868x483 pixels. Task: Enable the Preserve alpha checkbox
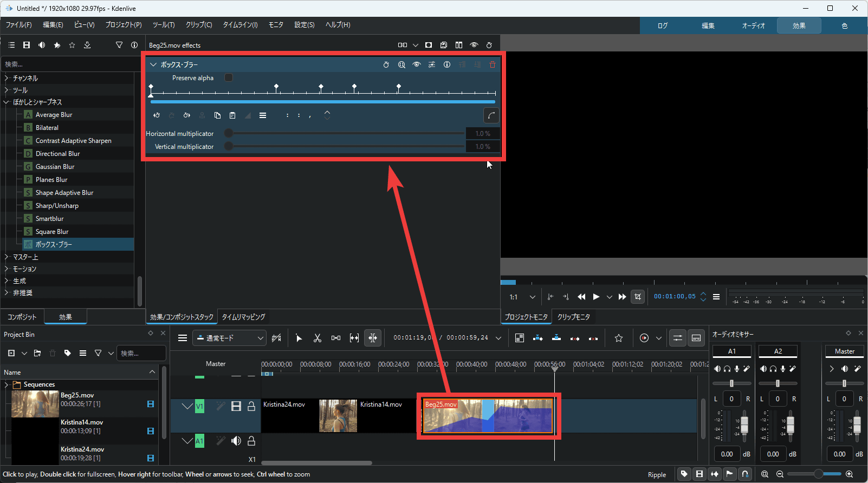pos(229,78)
